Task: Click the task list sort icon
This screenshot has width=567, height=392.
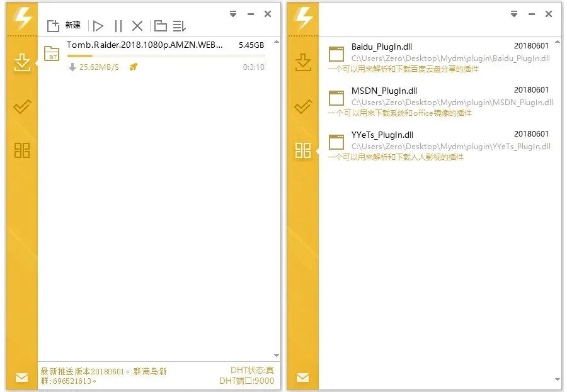Action: [x=180, y=26]
